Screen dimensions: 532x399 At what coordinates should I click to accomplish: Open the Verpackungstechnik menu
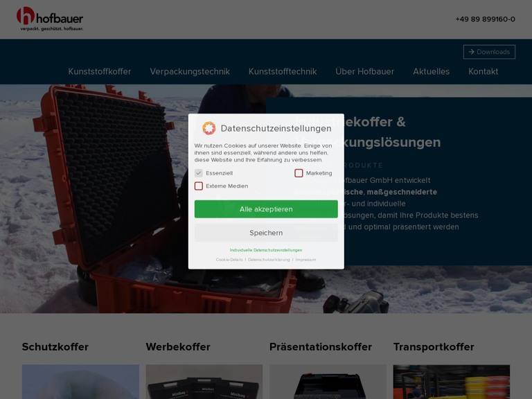190,71
